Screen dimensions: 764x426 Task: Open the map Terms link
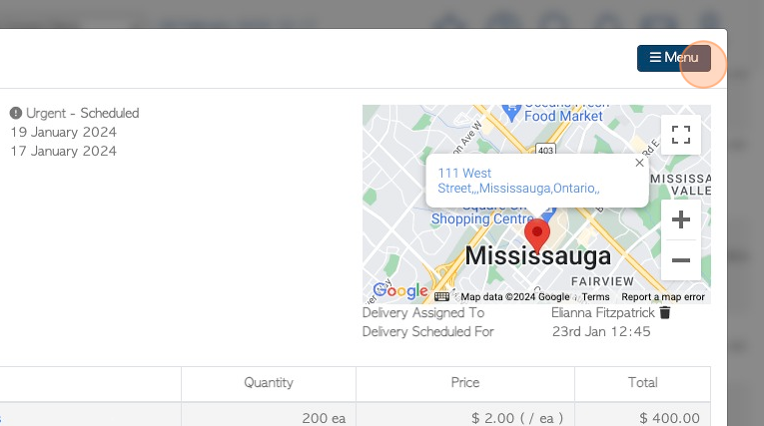(595, 297)
